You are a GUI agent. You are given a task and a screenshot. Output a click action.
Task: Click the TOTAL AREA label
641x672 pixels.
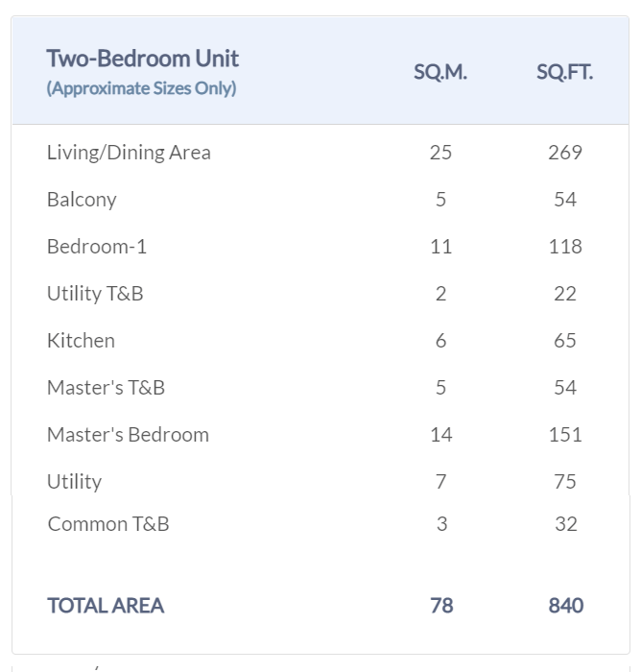(106, 606)
